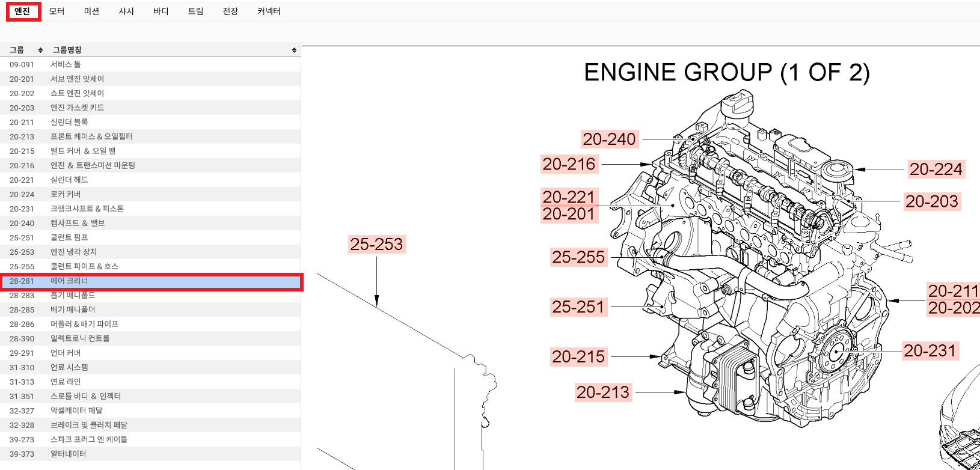This screenshot has height=470, width=980.
Task: Click diagram label 20-240
Action: point(609,139)
